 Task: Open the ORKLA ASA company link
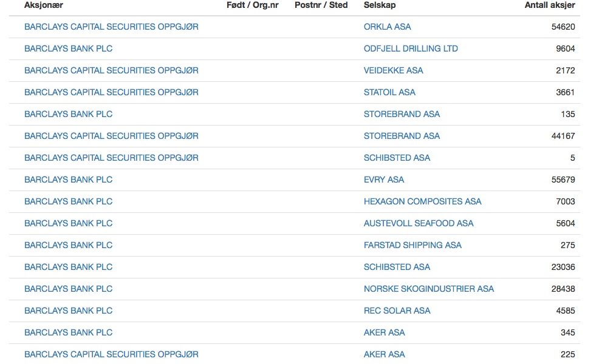tap(387, 27)
